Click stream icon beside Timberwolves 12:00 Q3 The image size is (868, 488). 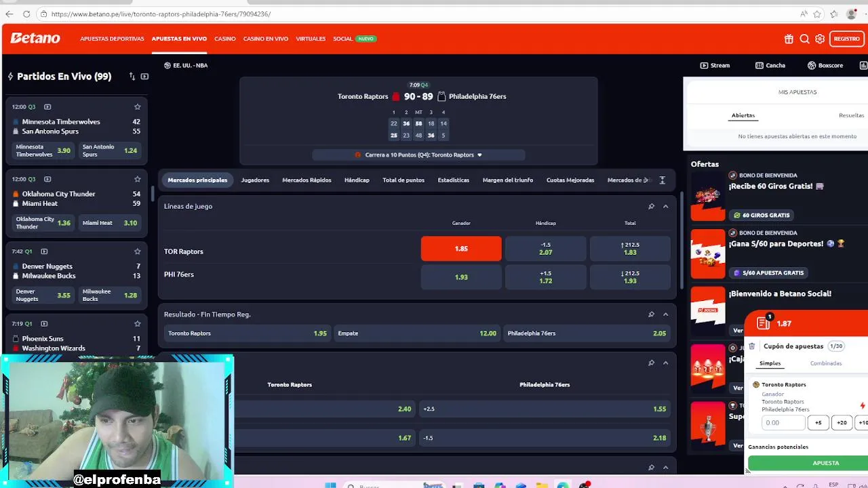tap(47, 106)
